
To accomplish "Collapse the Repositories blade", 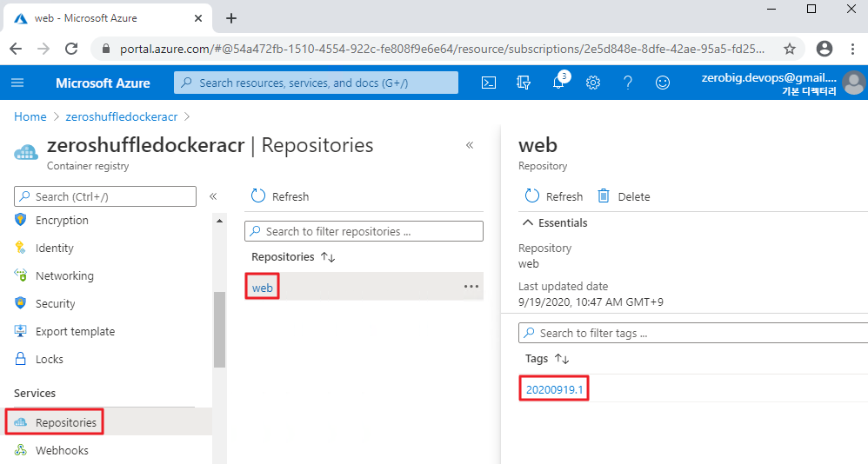I will coord(470,145).
